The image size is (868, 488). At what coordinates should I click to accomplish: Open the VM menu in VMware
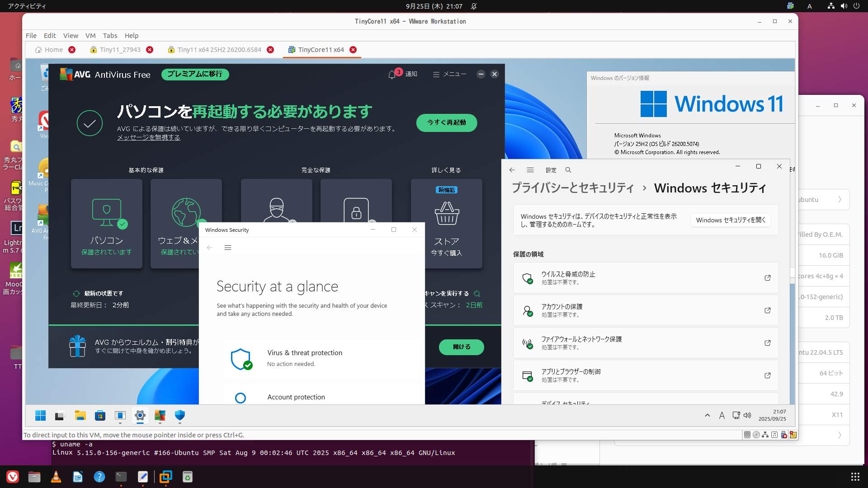(x=90, y=36)
